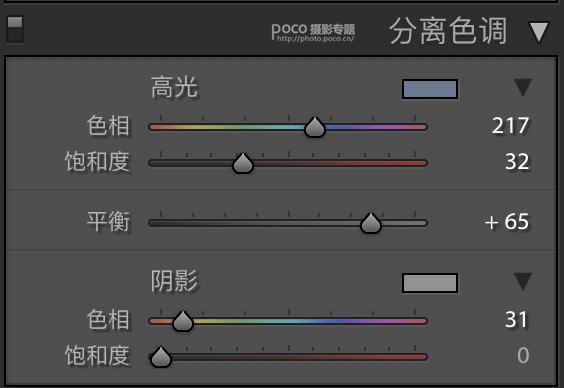The height and width of the screenshot is (388, 564).
Task: Expand the 高光 section disclosure triangle
Action: pyautogui.click(x=523, y=88)
